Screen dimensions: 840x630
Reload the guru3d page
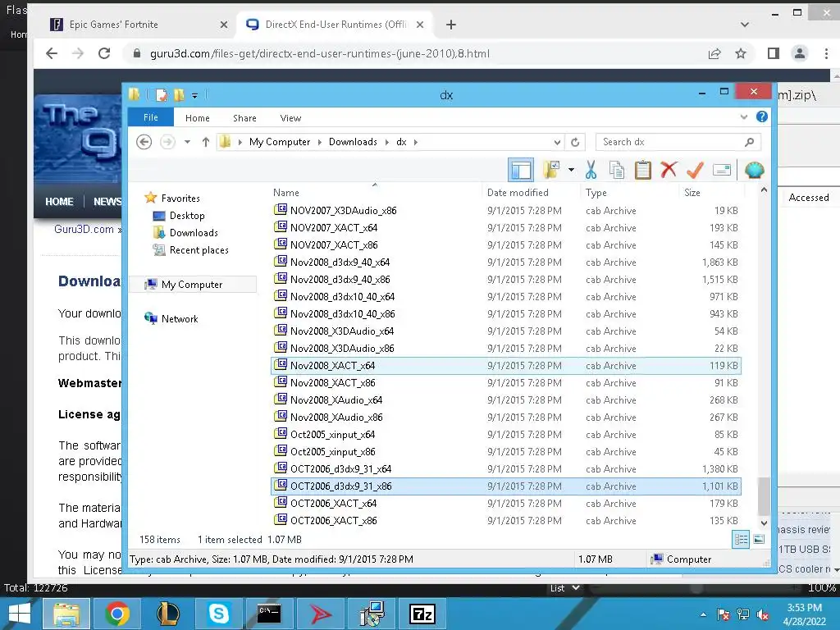[104, 53]
